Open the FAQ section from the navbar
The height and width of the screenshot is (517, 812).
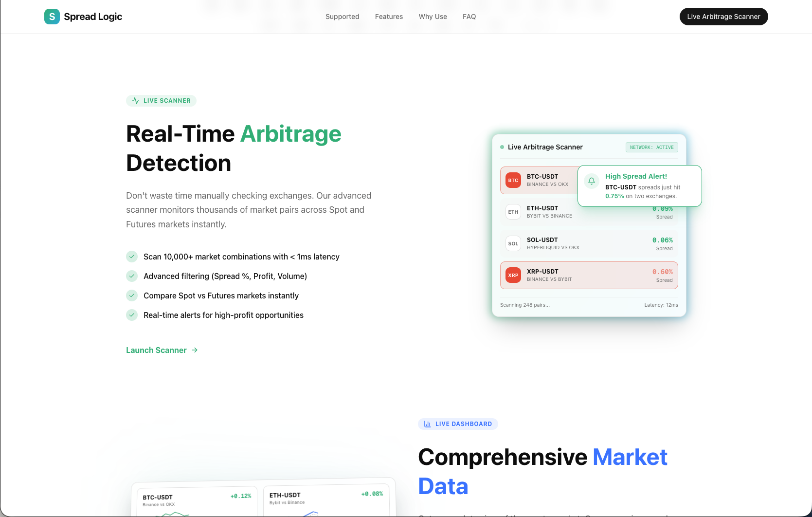click(x=469, y=17)
